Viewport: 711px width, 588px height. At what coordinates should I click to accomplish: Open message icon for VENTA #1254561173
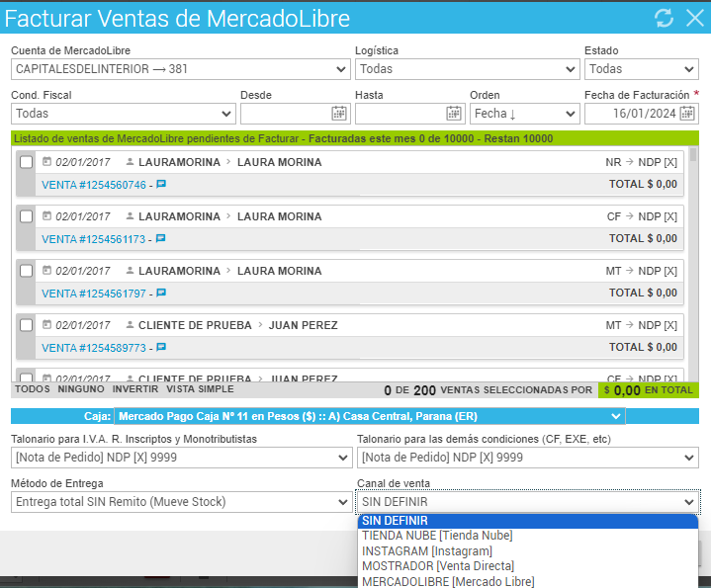160,238
